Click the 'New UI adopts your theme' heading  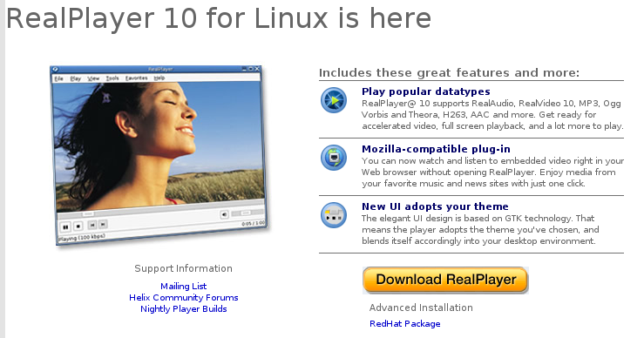(x=435, y=206)
